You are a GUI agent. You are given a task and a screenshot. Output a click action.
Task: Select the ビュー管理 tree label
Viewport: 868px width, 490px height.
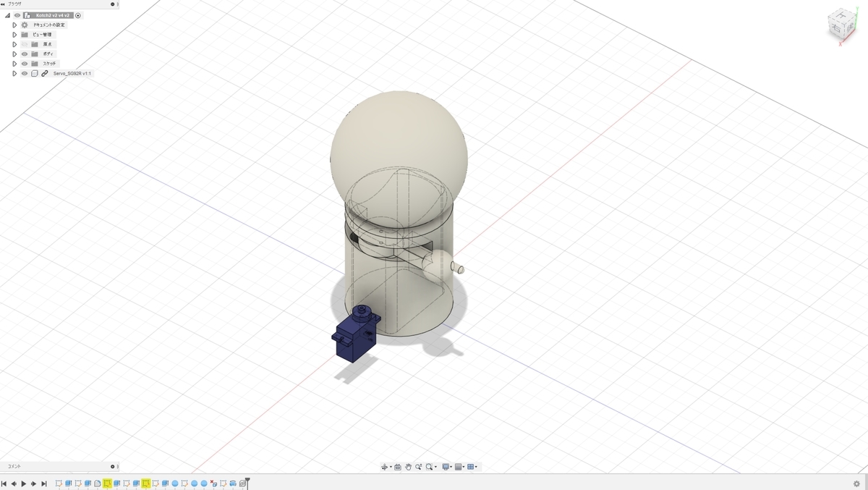(42, 35)
